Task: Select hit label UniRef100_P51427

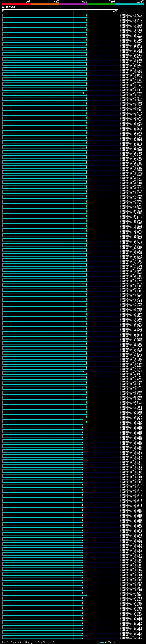Action: click(131, 87)
